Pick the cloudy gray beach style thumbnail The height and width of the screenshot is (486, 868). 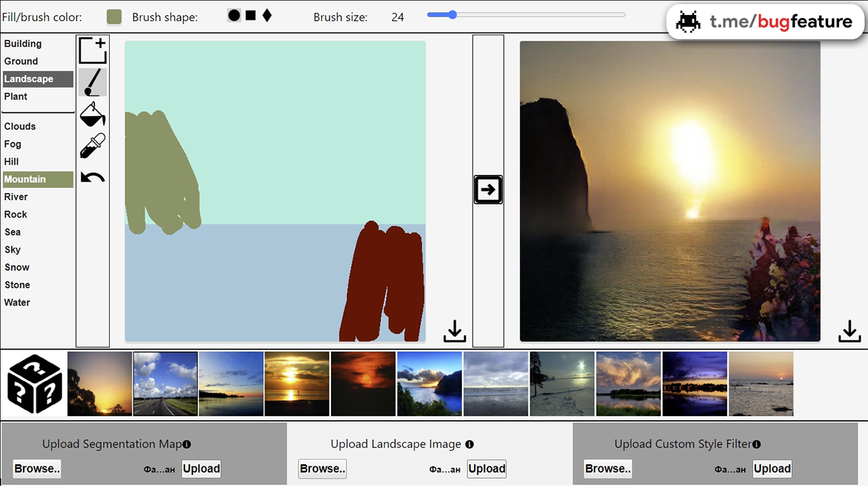coord(496,384)
